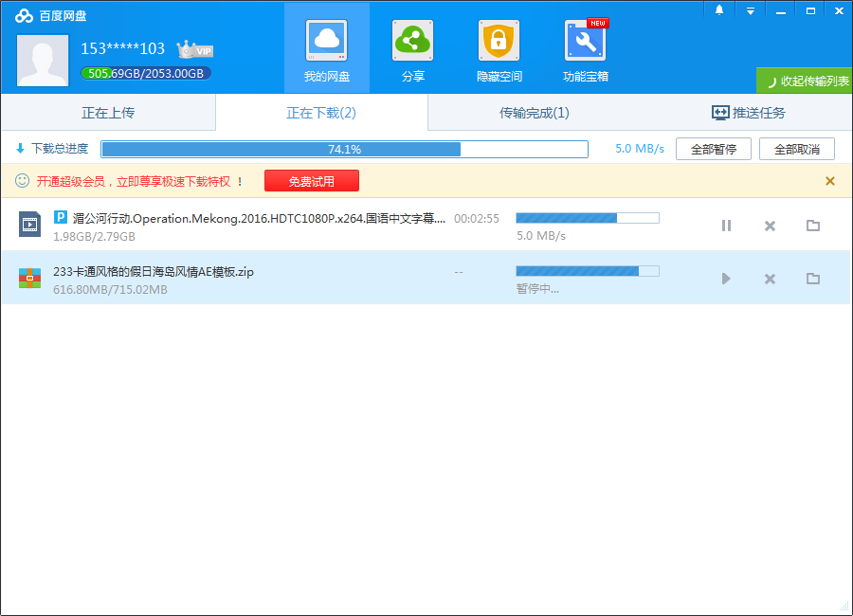Viewport: 853px width, 616px height.
Task: Cancel all downloads with 全部取消
Action: [796, 149]
